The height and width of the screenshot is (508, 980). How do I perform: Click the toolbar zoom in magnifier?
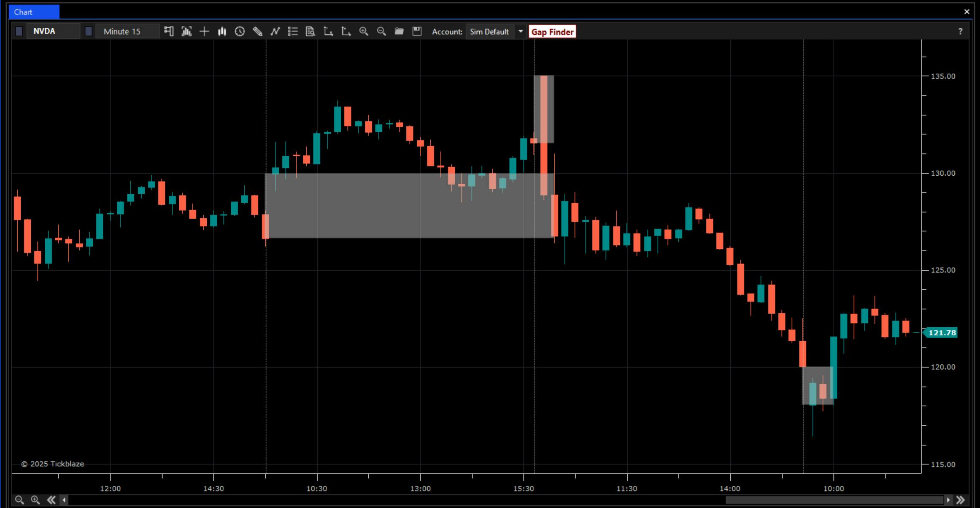coord(364,31)
